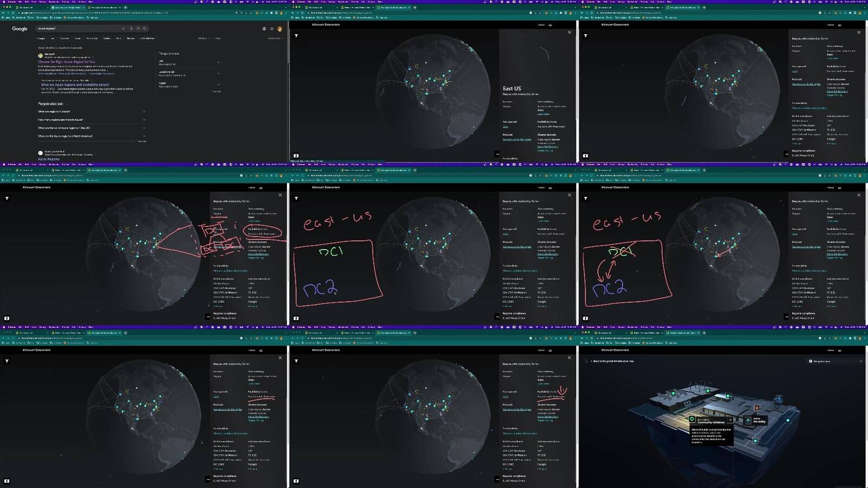Image resolution: width=868 pixels, height=488 pixels.
Task: Click back arrow in Google frame browser toolbar
Action: pos(3,12)
